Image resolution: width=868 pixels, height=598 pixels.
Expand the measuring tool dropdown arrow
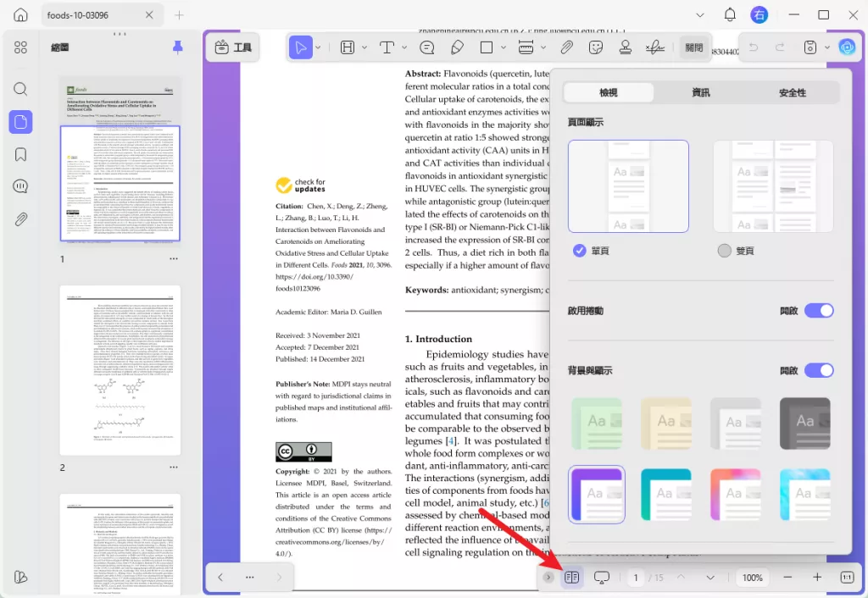tap(543, 47)
